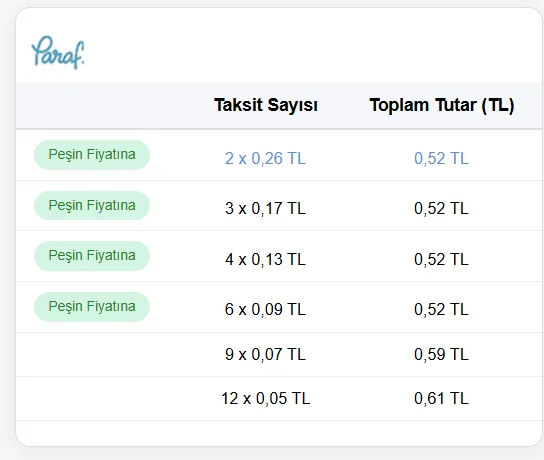Click 0,52 TL total in 6 x 0,09 row
544x460 pixels.
point(441,309)
